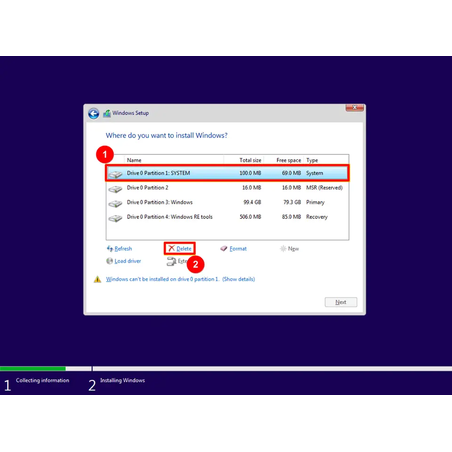Image resolution: width=452 pixels, height=452 pixels.
Task: Close the Windows Setup window
Action: (x=354, y=108)
